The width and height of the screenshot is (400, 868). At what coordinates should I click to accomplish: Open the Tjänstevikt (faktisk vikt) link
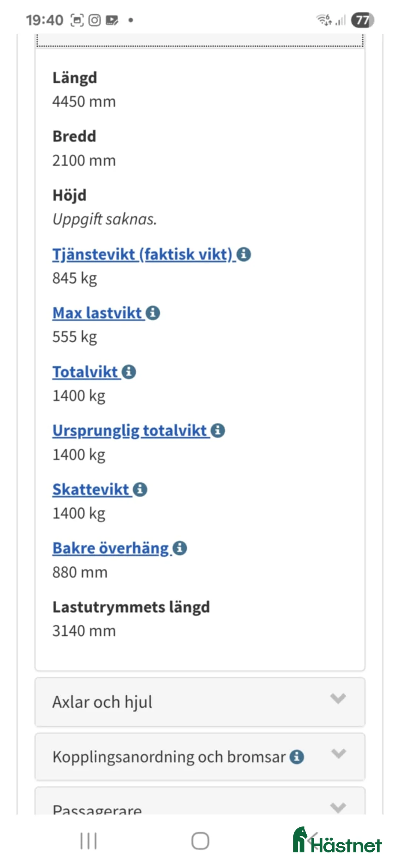[142, 254]
